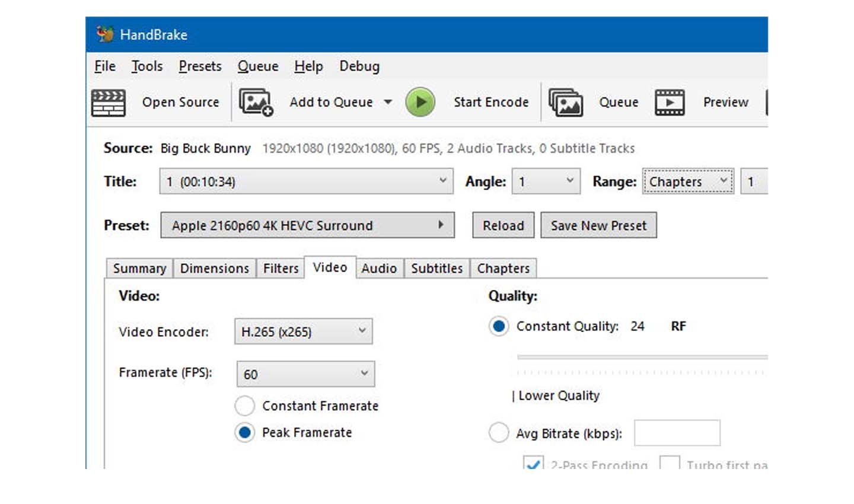Click the Lower Quality label
The width and height of the screenshot is (854, 504).
click(559, 395)
